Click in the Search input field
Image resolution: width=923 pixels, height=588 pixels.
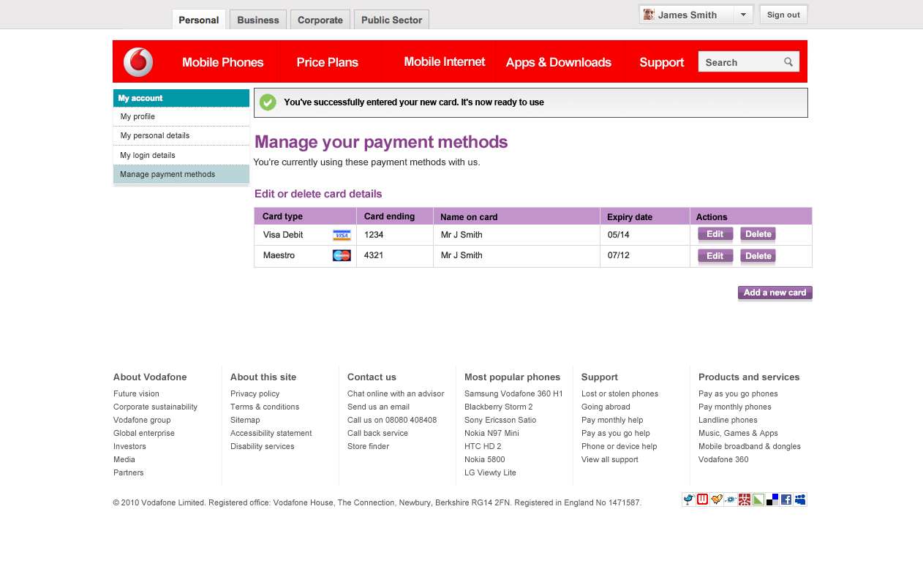(x=739, y=62)
